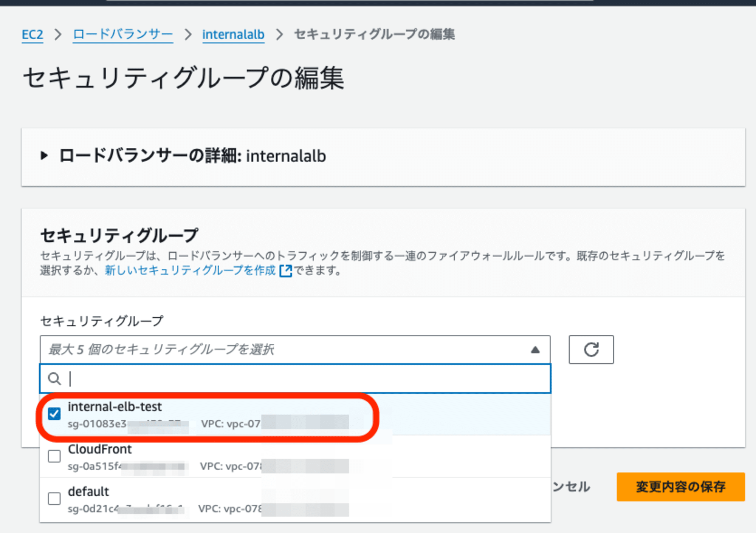Open the internalalb breadcrumb link

coord(233,34)
